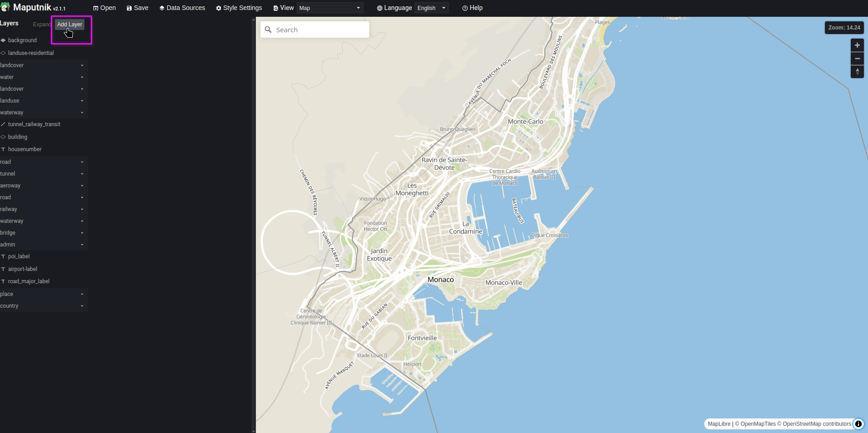Click the background layer's fill icon

[3, 40]
